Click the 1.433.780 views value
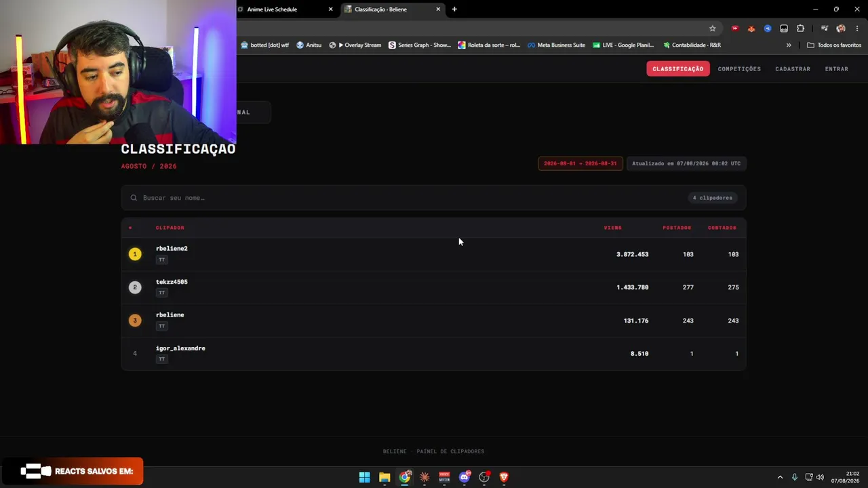The image size is (868, 488). 633,287
